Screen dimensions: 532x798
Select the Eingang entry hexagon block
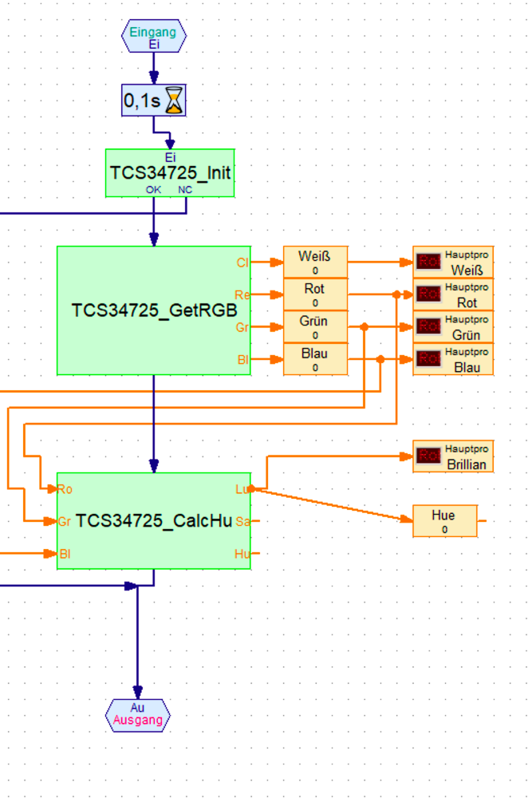coord(154,36)
